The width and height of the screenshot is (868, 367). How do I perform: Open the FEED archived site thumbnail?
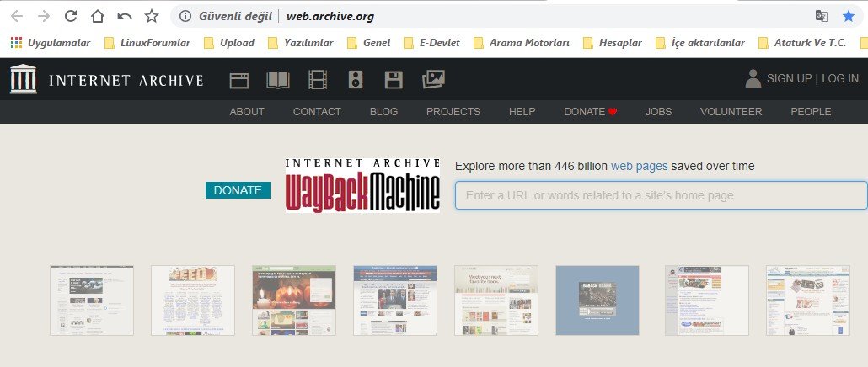(193, 301)
